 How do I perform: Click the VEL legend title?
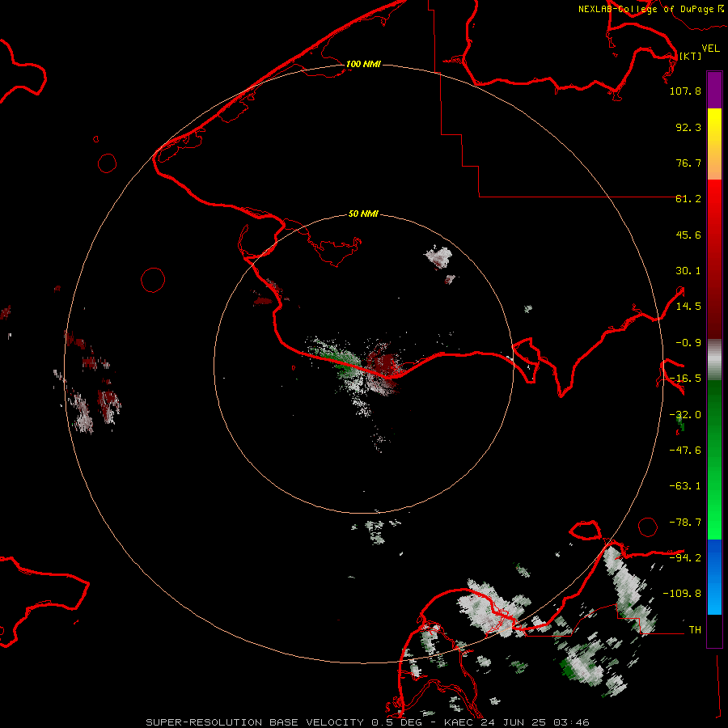pyautogui.click(x=710, y=49)
